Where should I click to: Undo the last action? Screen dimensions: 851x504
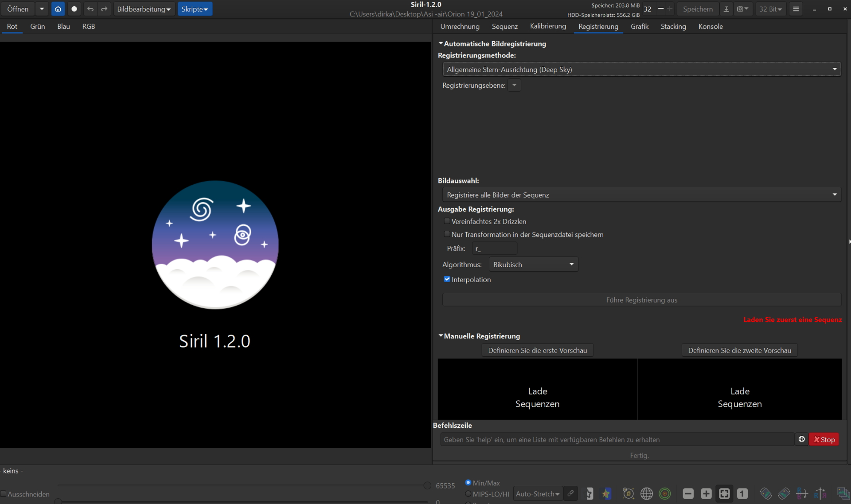pyautogui.click(x=90, y=9)
